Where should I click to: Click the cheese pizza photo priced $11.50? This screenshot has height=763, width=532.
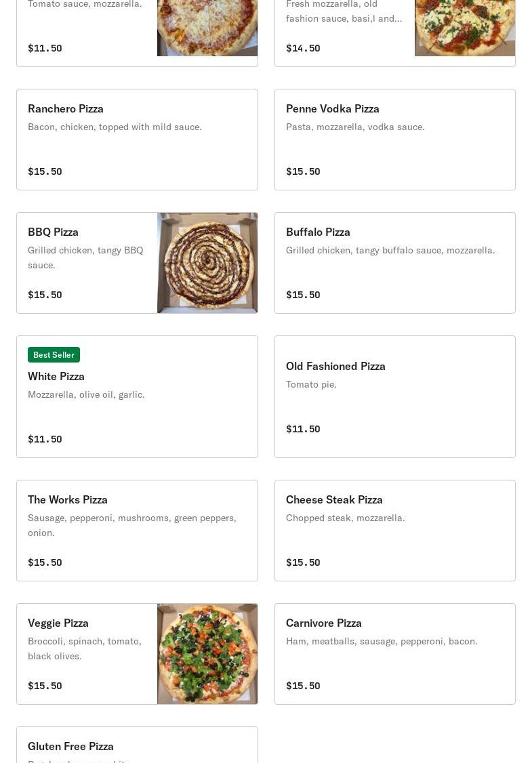point(207,28)
